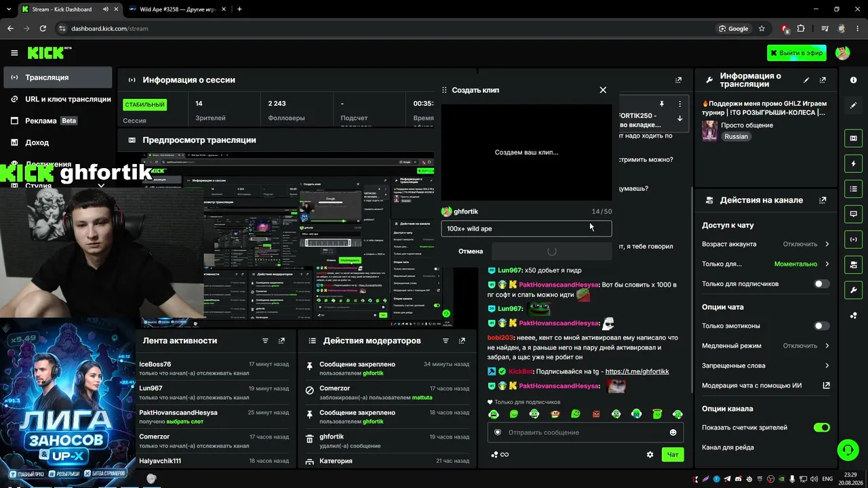
Task: Toggle stream preview widget in right sidebar
Action: click(x=853, y=138)
